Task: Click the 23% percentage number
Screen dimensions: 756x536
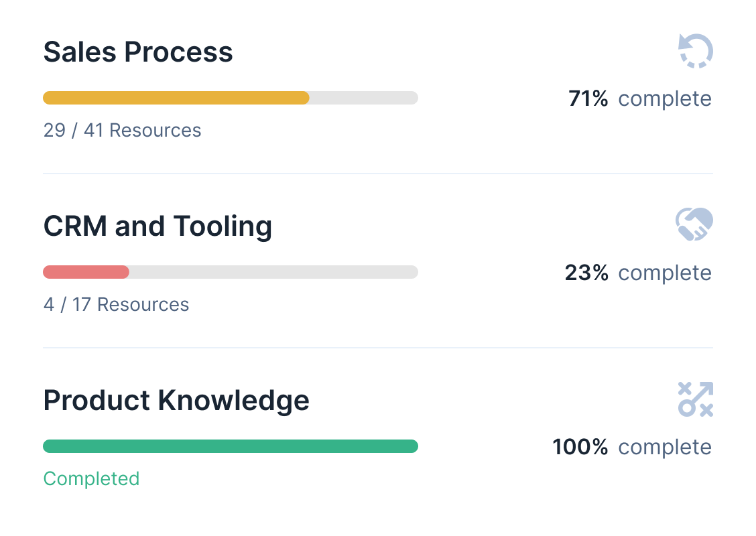Action: [586, 273]
